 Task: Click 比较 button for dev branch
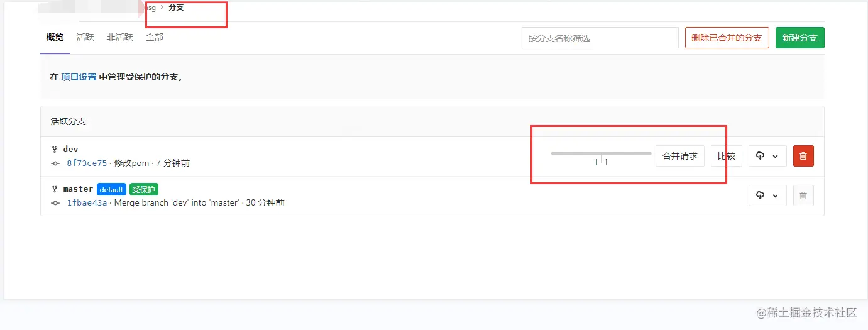727,156
